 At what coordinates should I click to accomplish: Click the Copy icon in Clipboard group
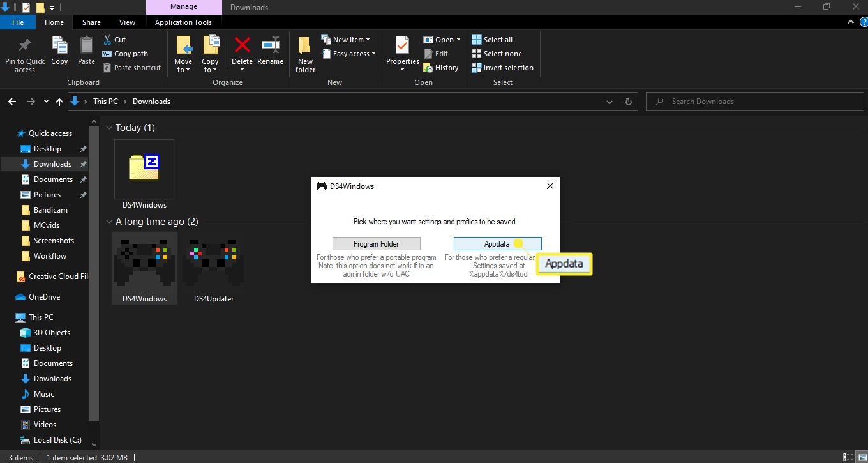(59, 46)
